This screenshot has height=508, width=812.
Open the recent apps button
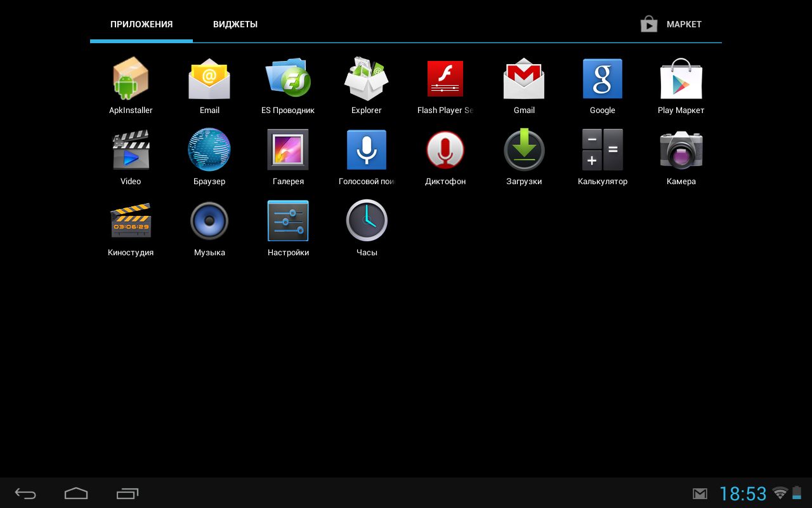click(128, 493)
